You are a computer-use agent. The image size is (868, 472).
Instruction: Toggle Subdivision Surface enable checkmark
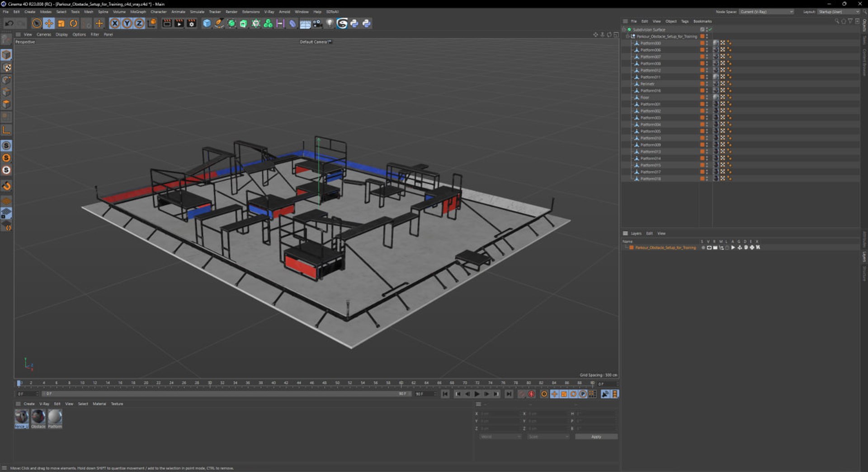(710, 29)
